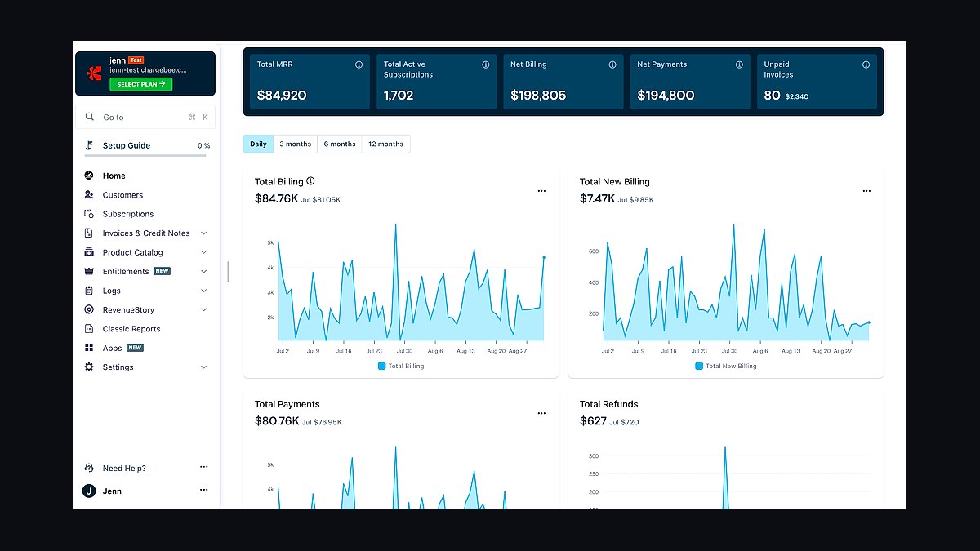Click jenn-test.chargebee site name text
980x551 pixels.
(148, 70)
